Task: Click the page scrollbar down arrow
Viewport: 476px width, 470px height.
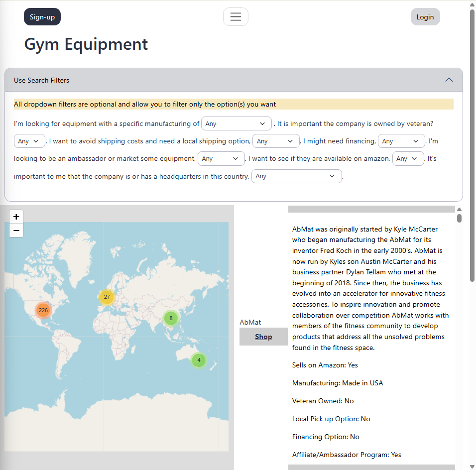Action: (x=472, y=467)
